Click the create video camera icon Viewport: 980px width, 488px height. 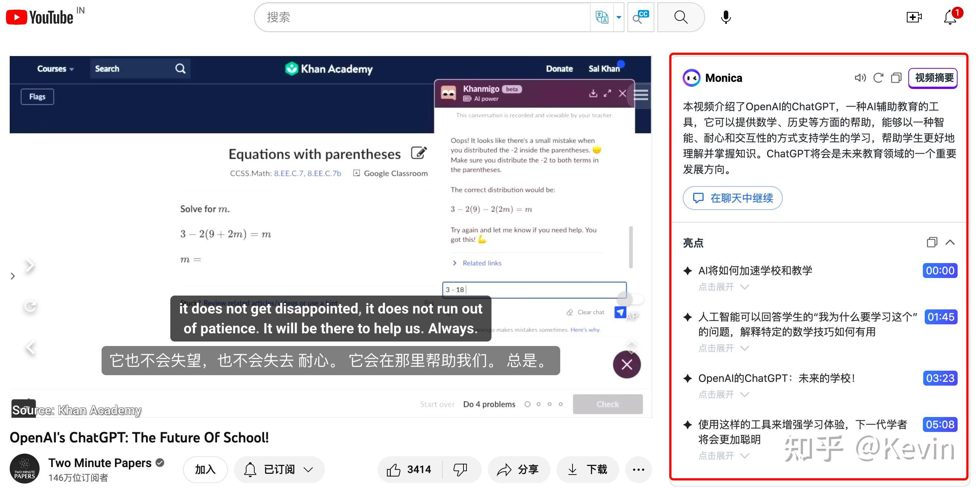click(x=914, y=17)
